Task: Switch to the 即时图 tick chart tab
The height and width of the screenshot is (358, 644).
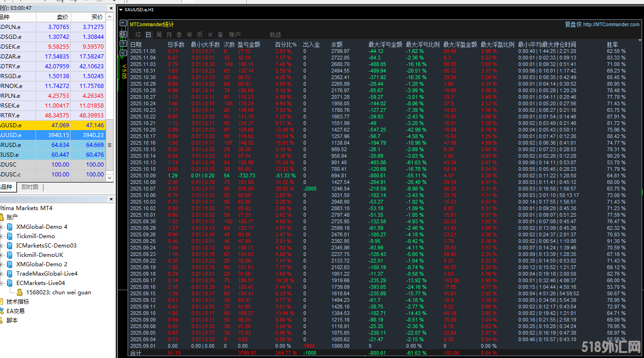Action: pyautogui.click(x=30, y=187)
